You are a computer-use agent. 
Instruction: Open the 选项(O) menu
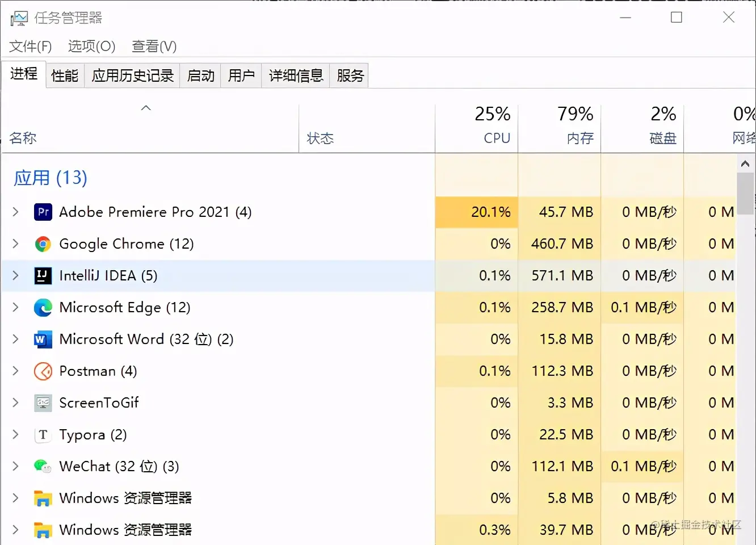91,46
